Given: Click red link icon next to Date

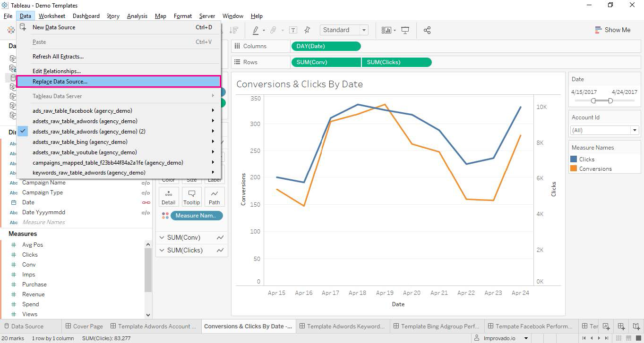Looking at the screenshot, I should [x=146, y=202].
